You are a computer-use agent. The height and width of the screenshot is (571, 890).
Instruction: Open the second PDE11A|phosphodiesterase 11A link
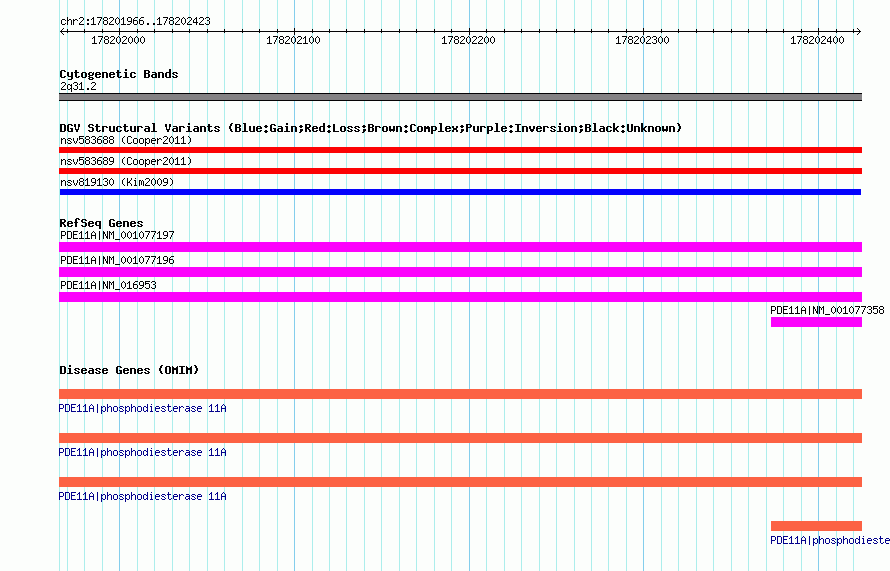click(x=142, y=452)
